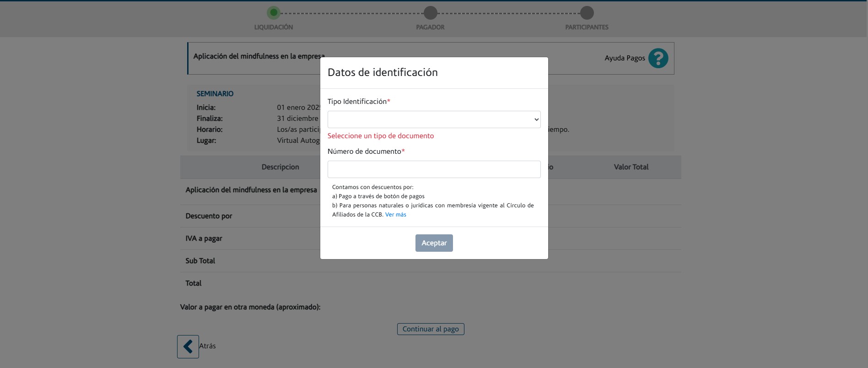
Task: Click the Atrás text label
Action: (207, 346)
